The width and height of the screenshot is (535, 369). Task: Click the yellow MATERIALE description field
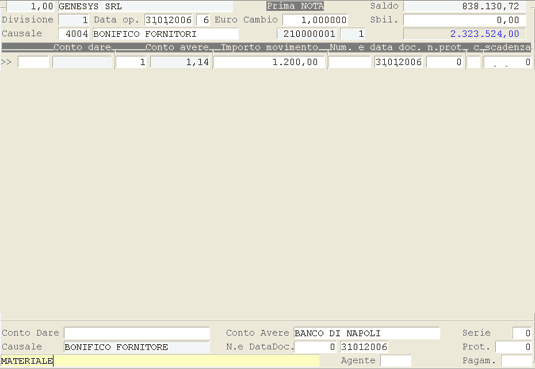160,361
